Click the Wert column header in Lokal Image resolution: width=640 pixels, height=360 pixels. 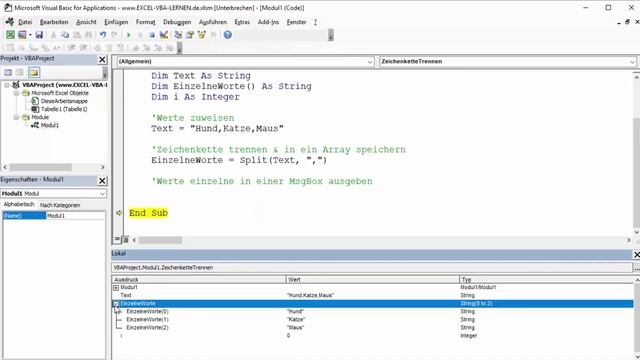[x=372, y=280]
